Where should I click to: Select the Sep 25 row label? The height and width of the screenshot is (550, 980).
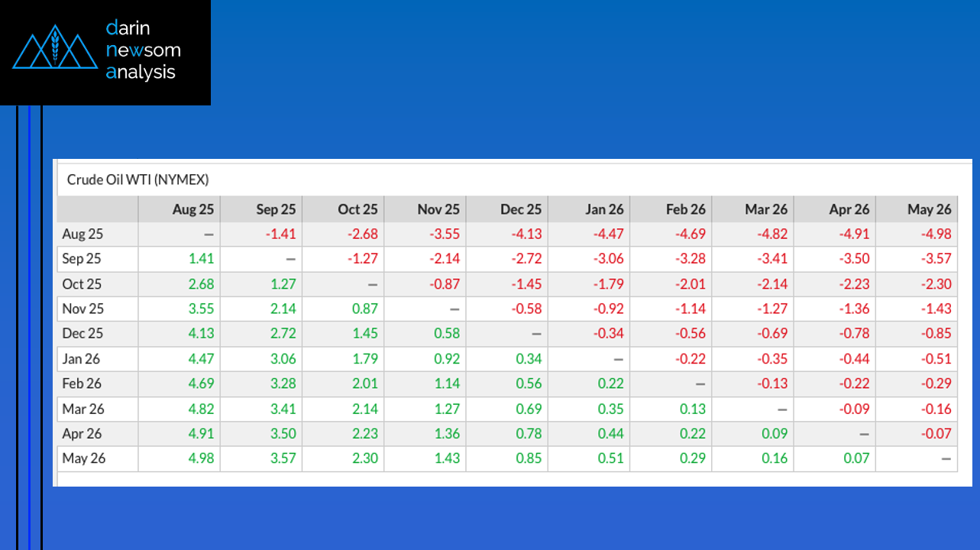point(82,259)
